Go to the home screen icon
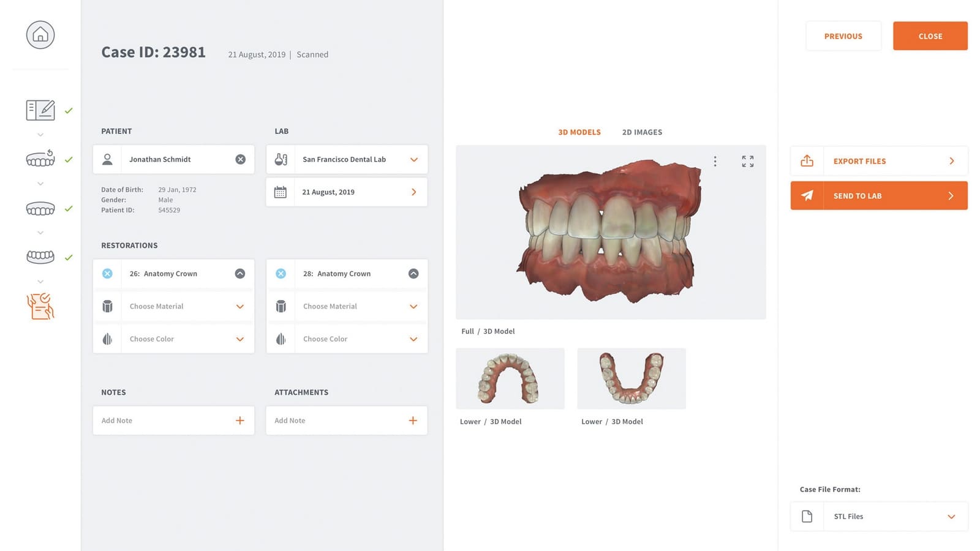 (x=40, y=35)
